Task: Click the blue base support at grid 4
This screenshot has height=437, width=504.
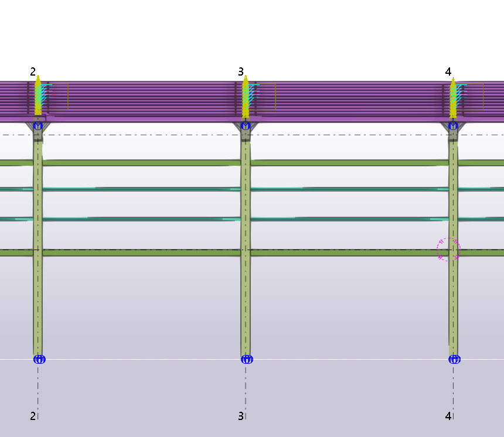Action: click(x=454, y=359)
